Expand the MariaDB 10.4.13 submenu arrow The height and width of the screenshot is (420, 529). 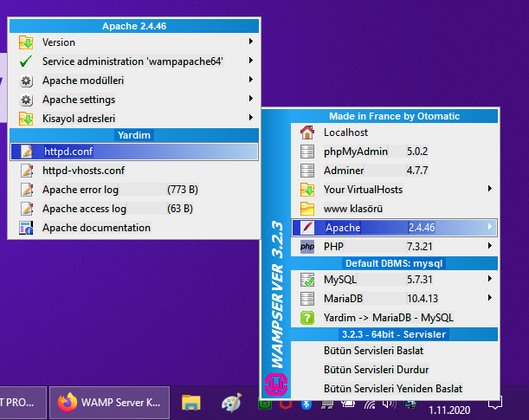(x=489, y=298)
